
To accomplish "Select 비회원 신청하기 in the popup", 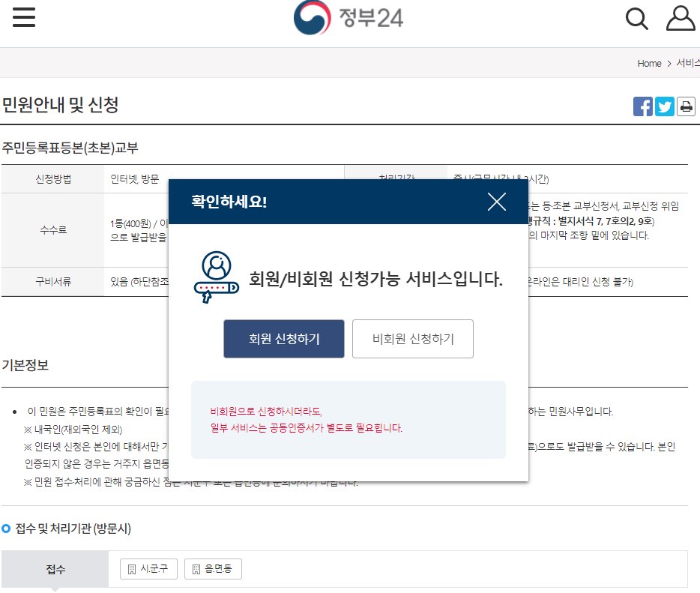I will point(412,338).
